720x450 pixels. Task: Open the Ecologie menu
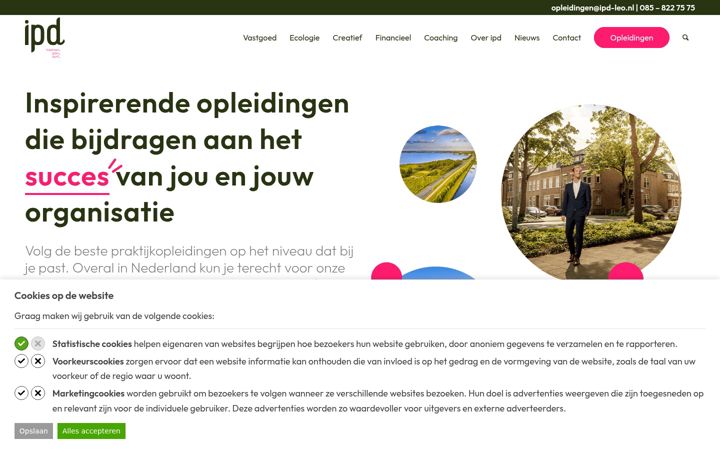pos(304,38)
